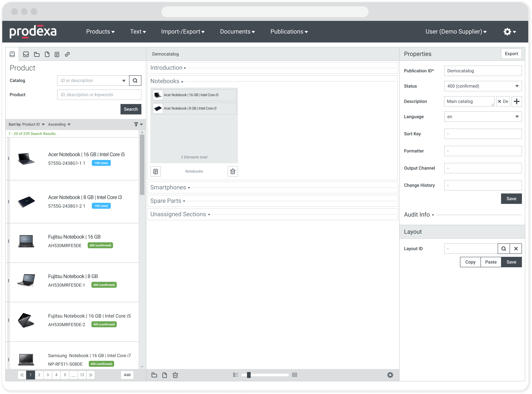
Task: Open the inbox tray icon tab
Action: [x=26, y=54]
